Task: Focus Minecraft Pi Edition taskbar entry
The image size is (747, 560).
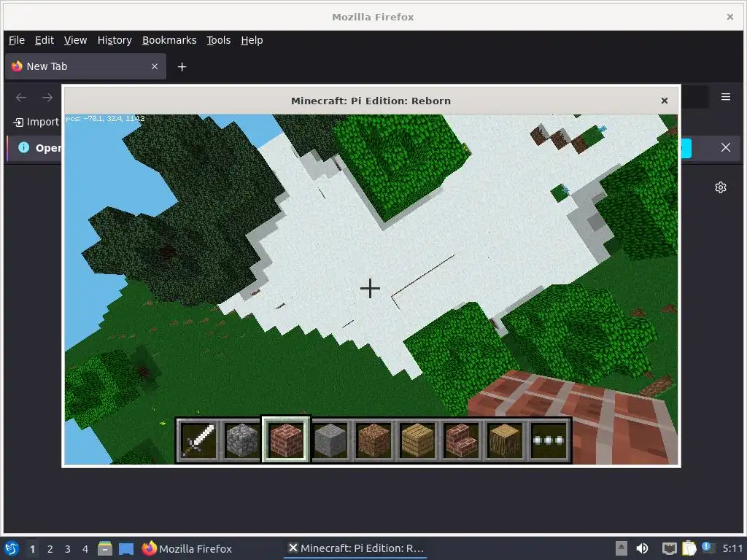Action: [356, 548]
